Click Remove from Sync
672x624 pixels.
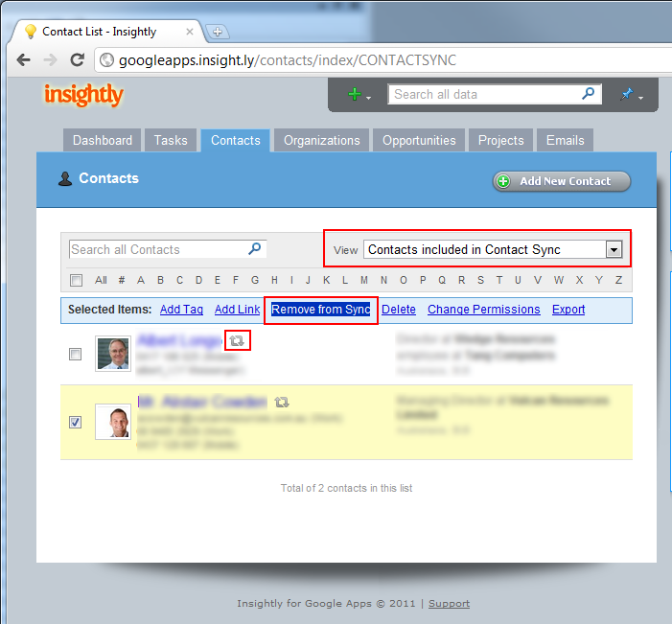coord(320,310)
